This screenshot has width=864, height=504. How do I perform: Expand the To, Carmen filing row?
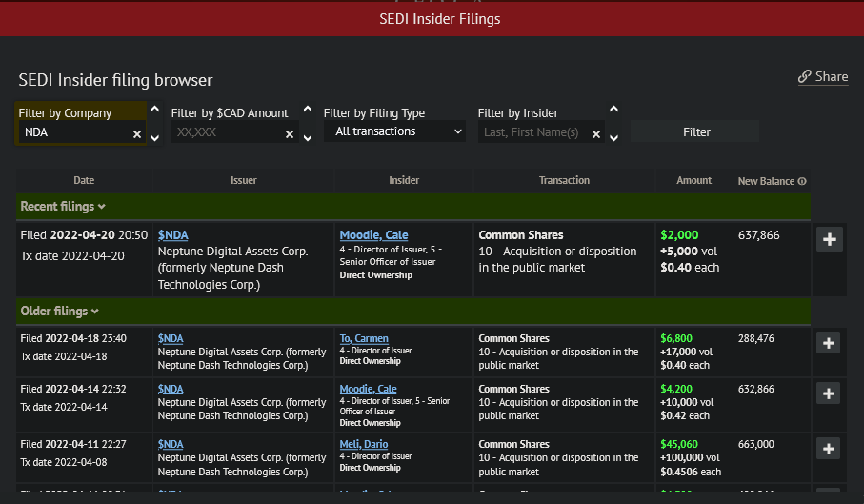tap(829, 343)
